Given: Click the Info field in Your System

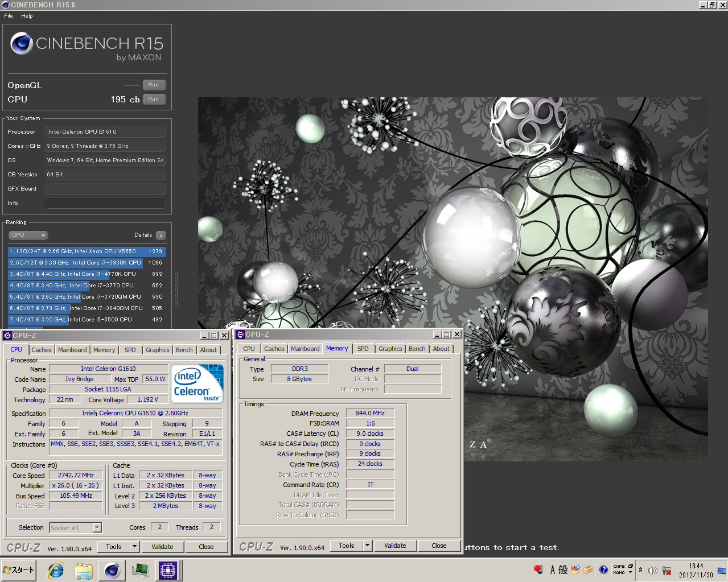Looking at the screenshot, I should [105, 203].
